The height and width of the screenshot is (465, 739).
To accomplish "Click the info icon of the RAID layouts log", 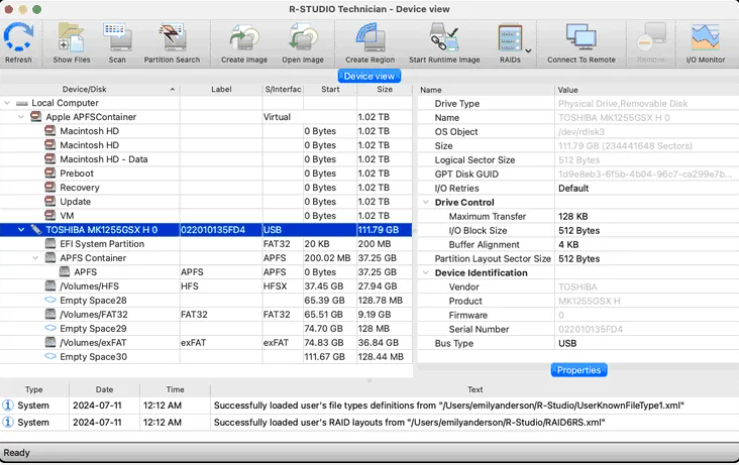I will pyautogui.click(x=8, y=423).
